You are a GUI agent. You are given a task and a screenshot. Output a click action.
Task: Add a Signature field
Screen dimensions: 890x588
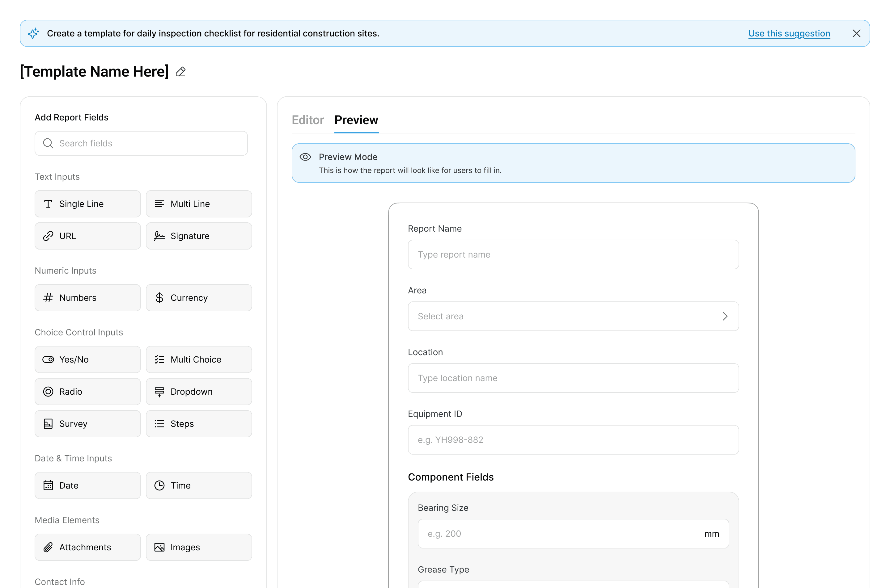198,236
